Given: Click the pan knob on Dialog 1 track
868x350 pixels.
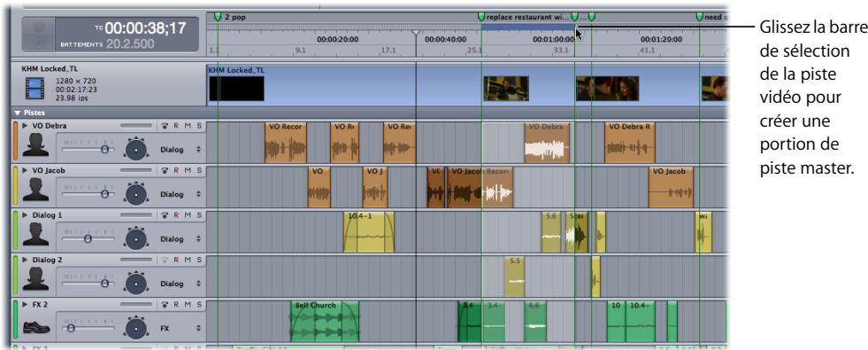Looking at the screenshot, I should 135,238.
